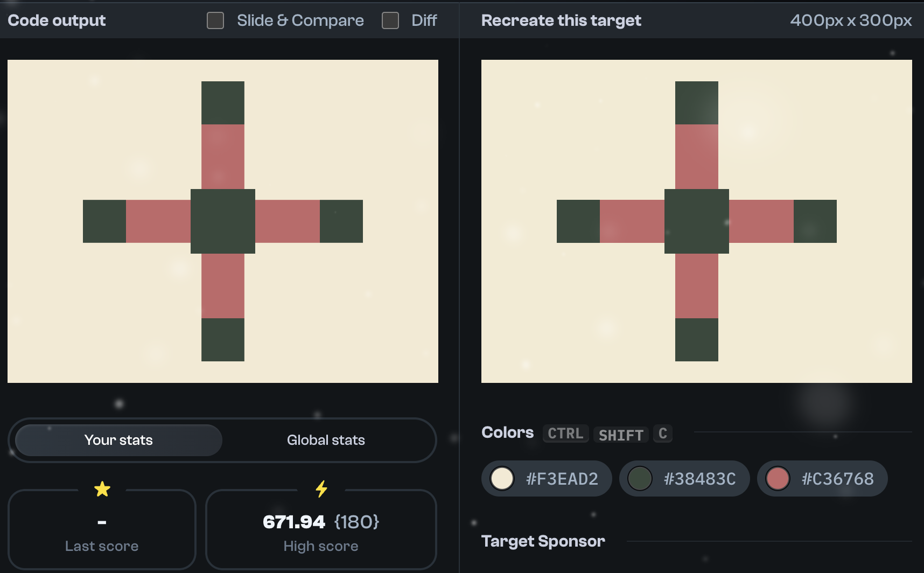Click the C key badge next to Colors
The image size is (924, 573).
(663, 434)
